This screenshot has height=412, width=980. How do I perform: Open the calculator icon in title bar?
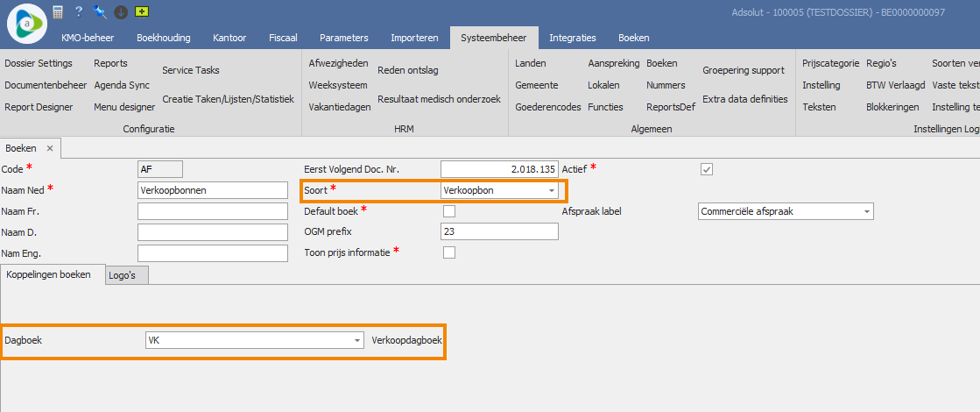(58, 11)
